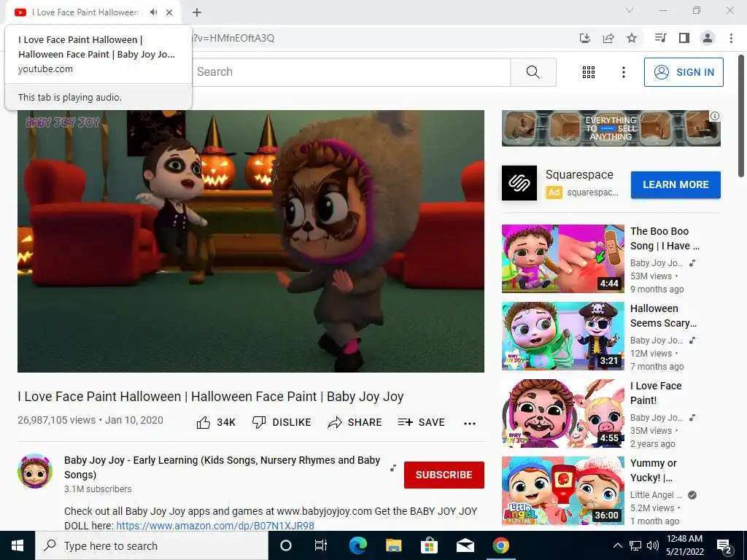This screenshot has width=747, height=560.
Task: Open Task View on taskbar
Action: pyautogui.click(x=321, y=545)
